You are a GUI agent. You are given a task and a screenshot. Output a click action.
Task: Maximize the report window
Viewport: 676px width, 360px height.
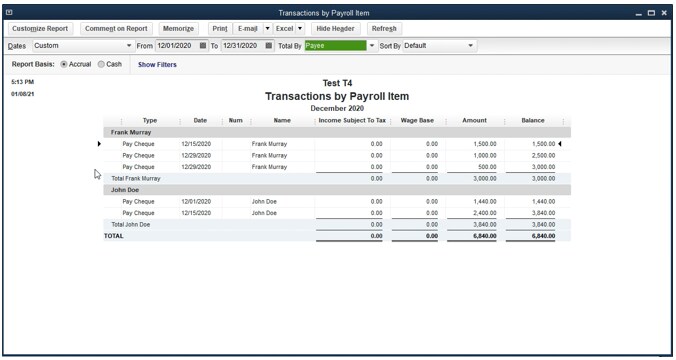(x=651, y=13)
